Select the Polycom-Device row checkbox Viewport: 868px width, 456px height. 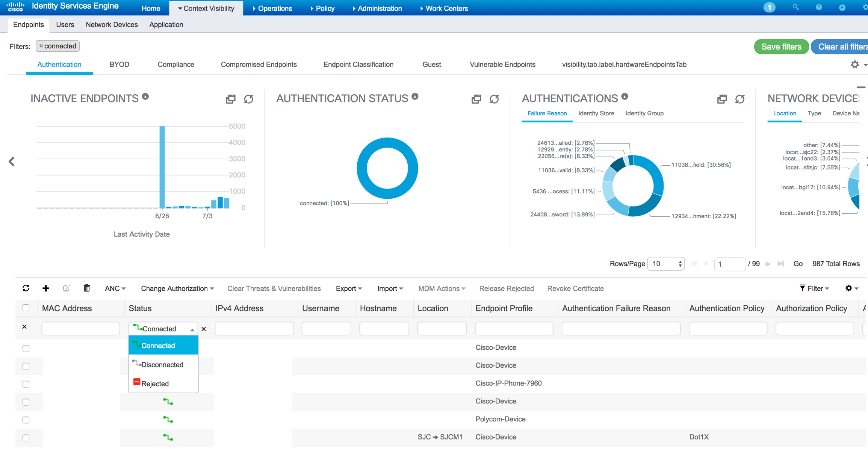coord(26,420)
